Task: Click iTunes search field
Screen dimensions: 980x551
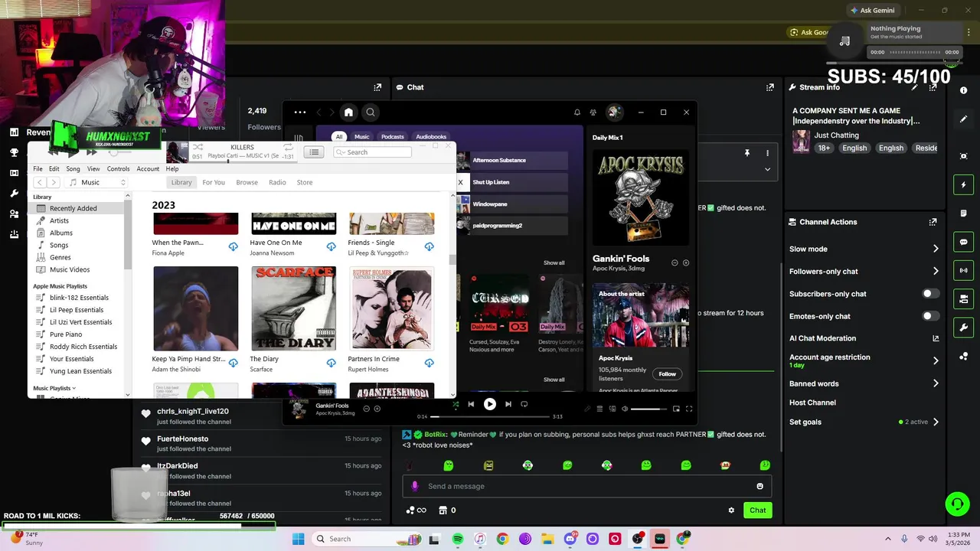Action: point(372,152)
